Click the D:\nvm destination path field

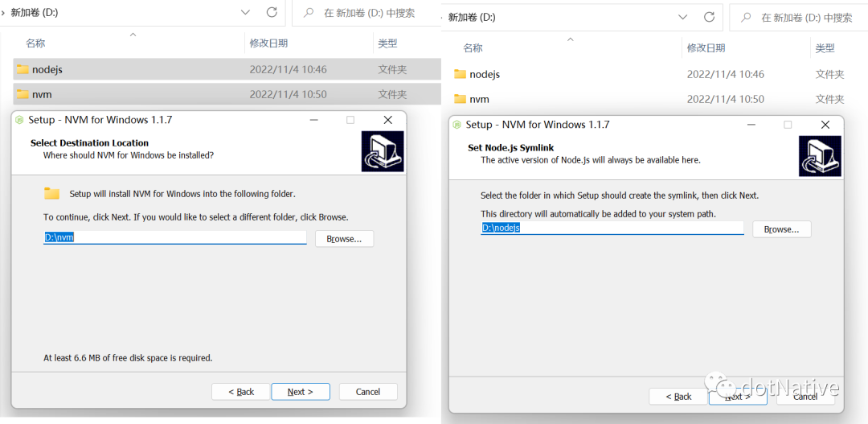coord(175,238)
